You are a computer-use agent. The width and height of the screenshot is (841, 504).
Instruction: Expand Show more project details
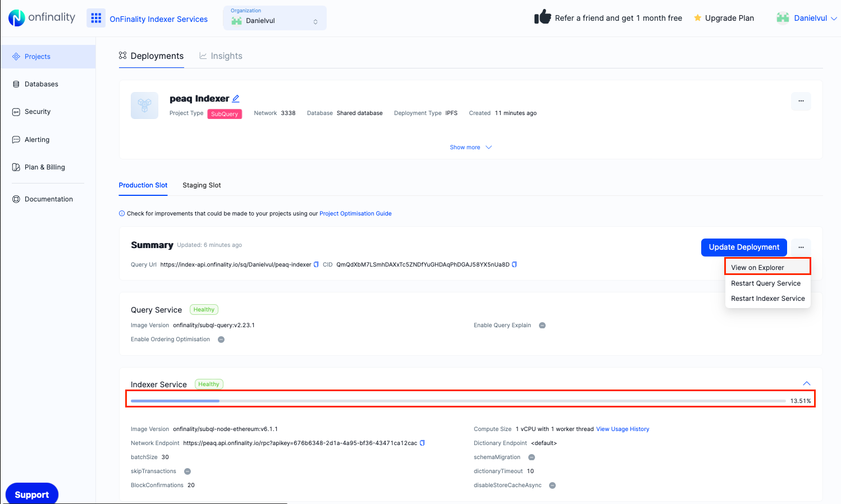click(470, 147)
